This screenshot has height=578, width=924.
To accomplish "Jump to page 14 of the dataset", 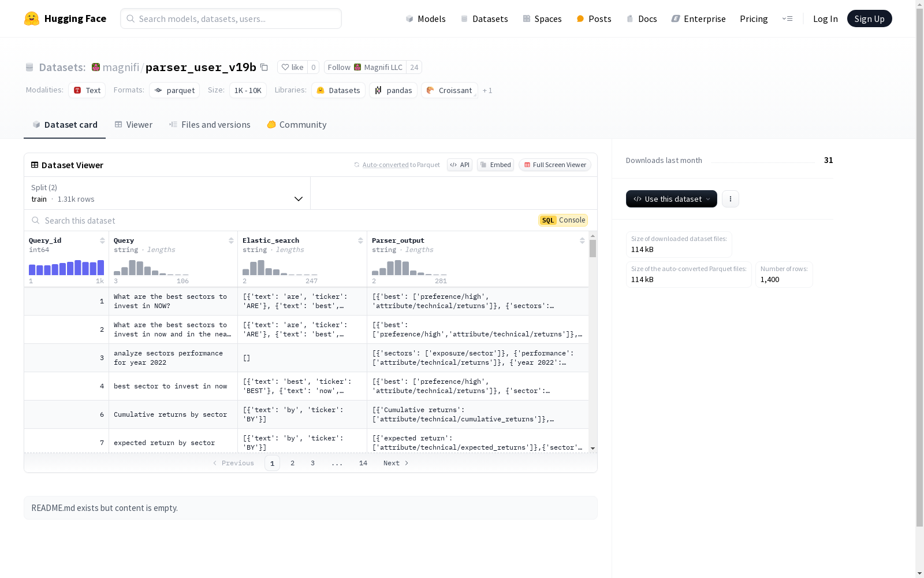I will [x=363, y=463].
